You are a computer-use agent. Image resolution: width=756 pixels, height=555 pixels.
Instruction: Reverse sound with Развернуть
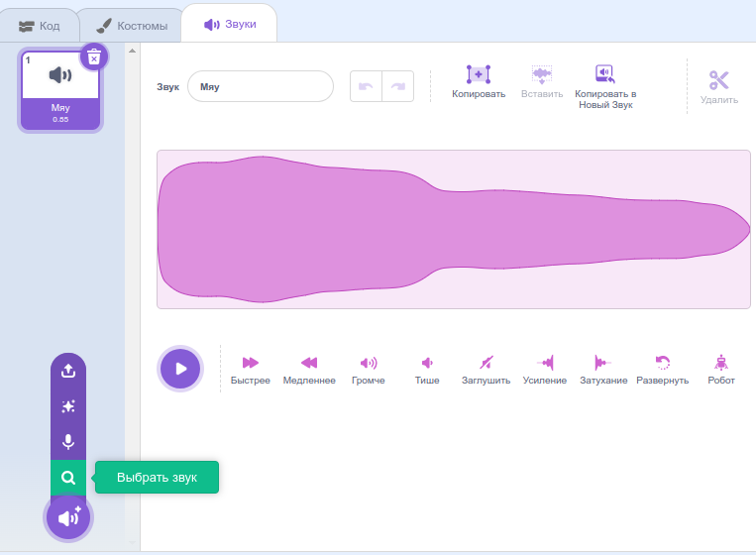coord(663,370)
